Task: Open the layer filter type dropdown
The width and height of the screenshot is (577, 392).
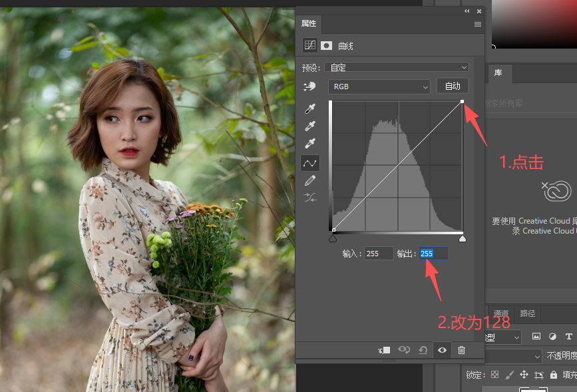Action: pos(502,337)
